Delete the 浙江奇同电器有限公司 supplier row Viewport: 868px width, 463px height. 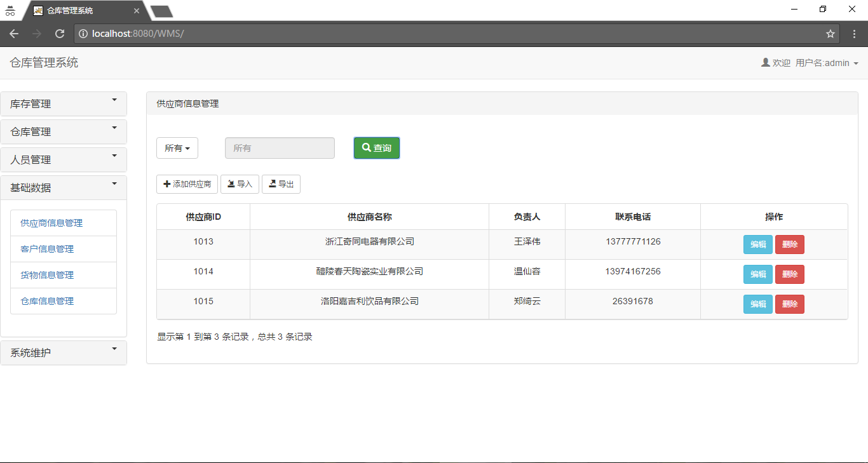pos(790,245)
